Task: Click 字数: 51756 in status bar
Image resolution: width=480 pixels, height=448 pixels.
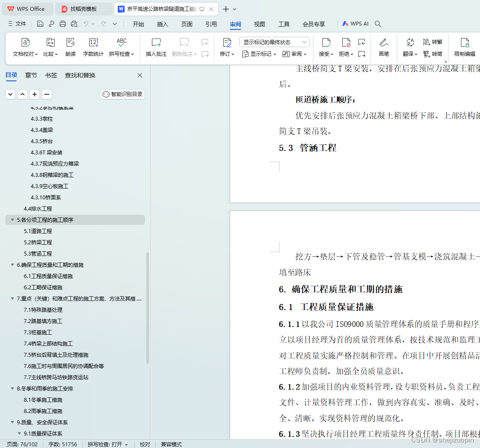Action: pyautogui.click(x=63, y=444)
